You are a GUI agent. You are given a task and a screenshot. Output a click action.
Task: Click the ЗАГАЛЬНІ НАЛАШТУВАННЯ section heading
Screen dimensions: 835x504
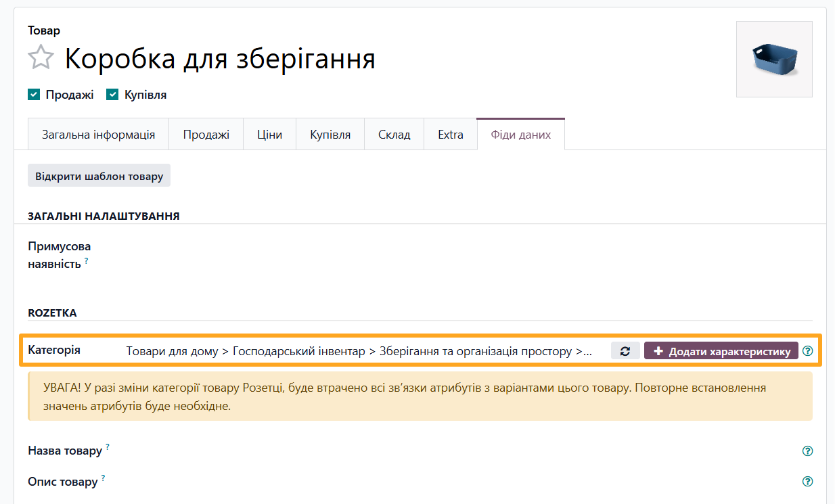point(104,216)
